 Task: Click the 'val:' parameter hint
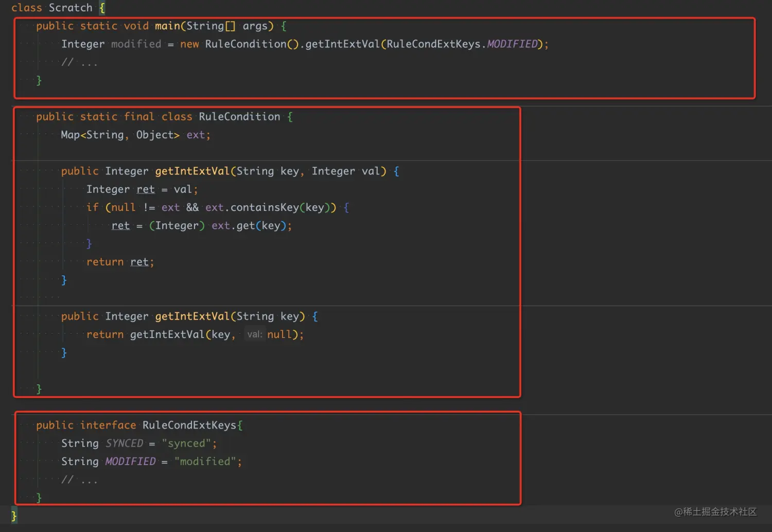(x=255, y=334)
